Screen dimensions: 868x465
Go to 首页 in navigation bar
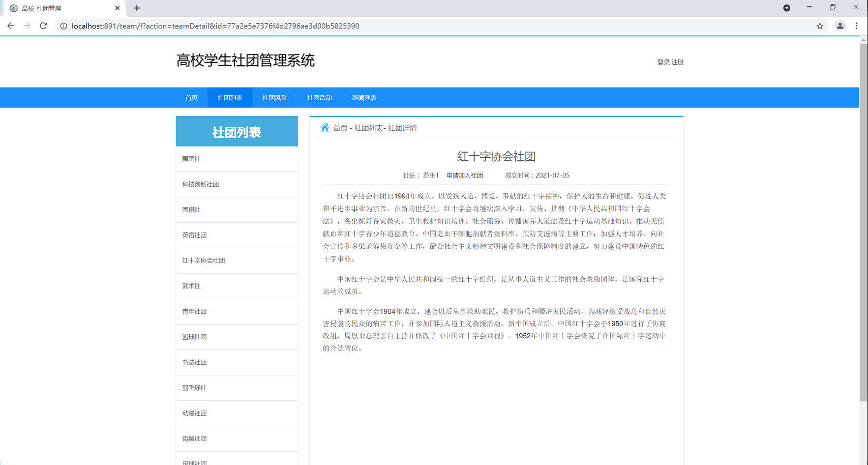[191, 98]
